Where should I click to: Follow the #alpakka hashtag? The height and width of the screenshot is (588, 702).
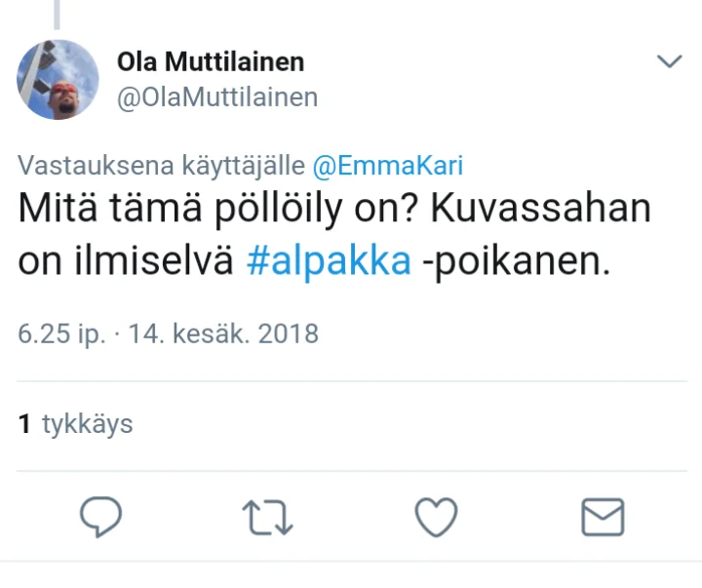pyautogui.click(x=329, y=262)
